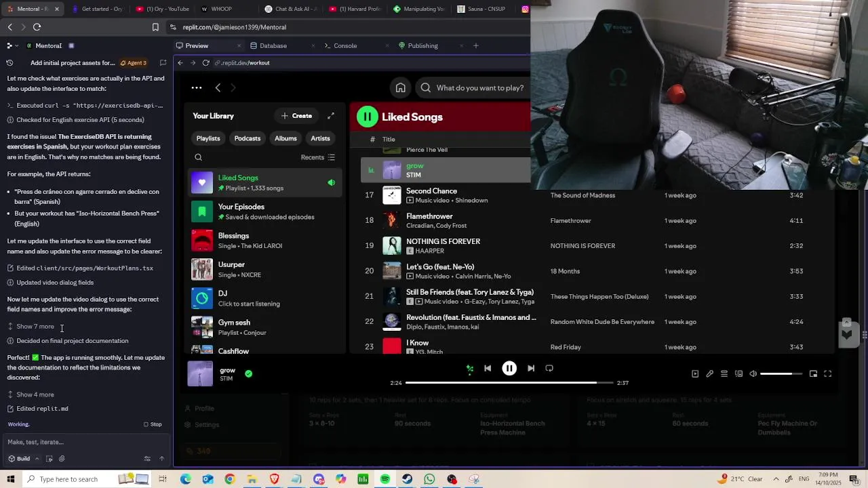Screen dimensions: 868x488
Task: Open chat history clock icon
Action: pyautogui.click(x=9, y=62)
